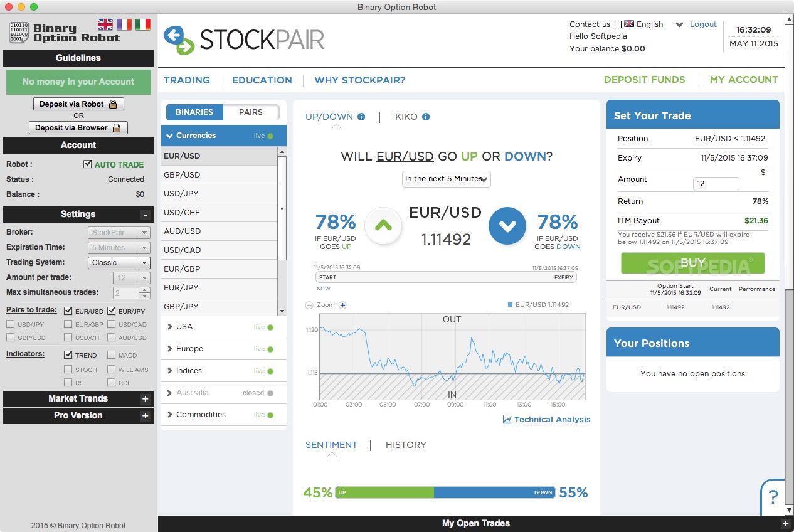The height and width of the screenshot is (532, 794).
Task: Uncheck the EUR/JPY pair checkbox
Action: click(x=112, y=311)
